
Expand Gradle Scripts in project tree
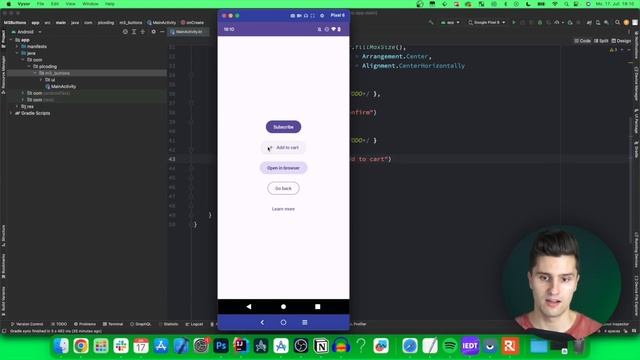pos(11,113)
